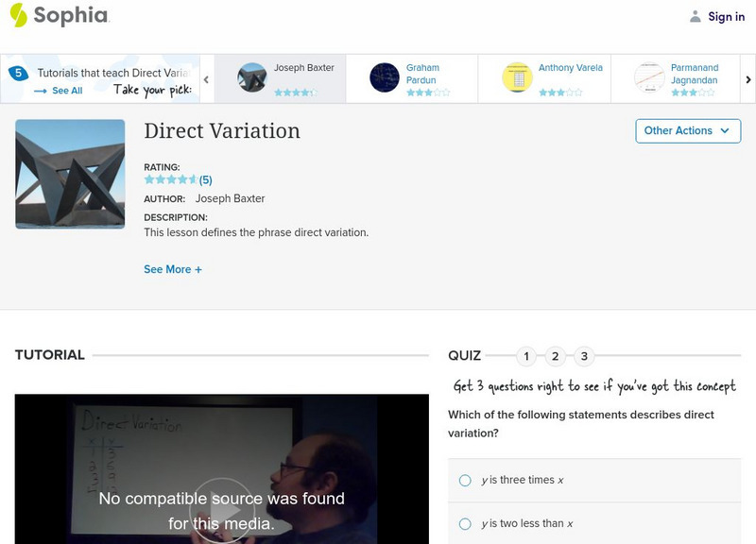This screenshot has height=544, width=756.
Task: Open the Other Actions dropdown
Action: tap(687, 131)
